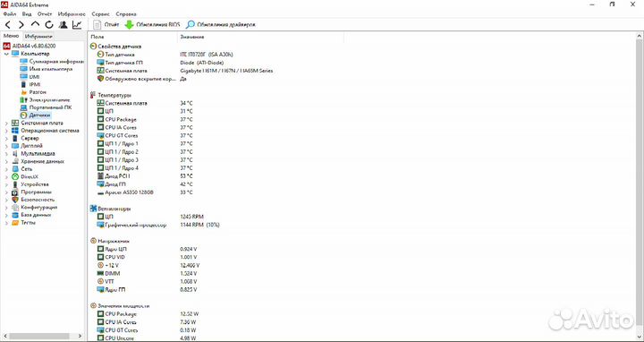The width and height of the screenshot is (644, 342).
Task: Select the Обнаружено вскрытие корпуса row
Action: (141, 79)
